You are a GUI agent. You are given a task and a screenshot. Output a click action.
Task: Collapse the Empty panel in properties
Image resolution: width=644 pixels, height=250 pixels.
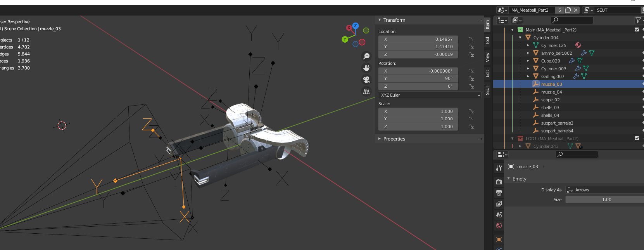point(509,179)
